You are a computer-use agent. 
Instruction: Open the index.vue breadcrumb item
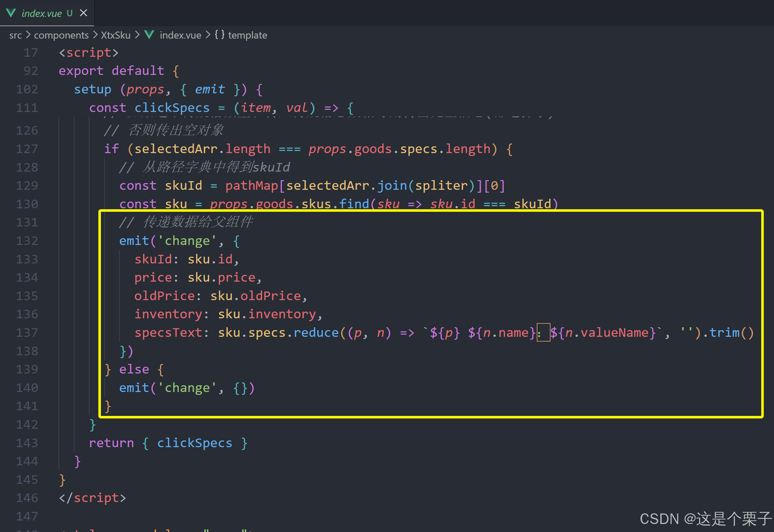click(180, 35)
